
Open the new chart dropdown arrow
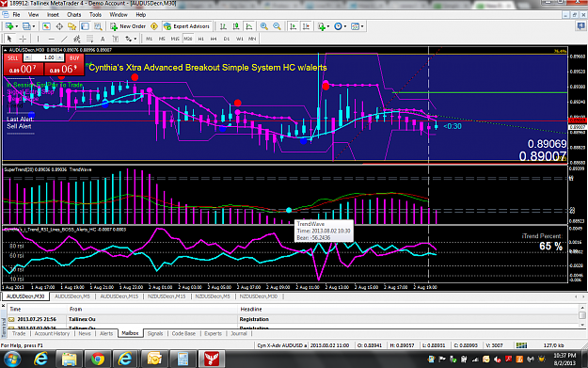click(17, 26)
